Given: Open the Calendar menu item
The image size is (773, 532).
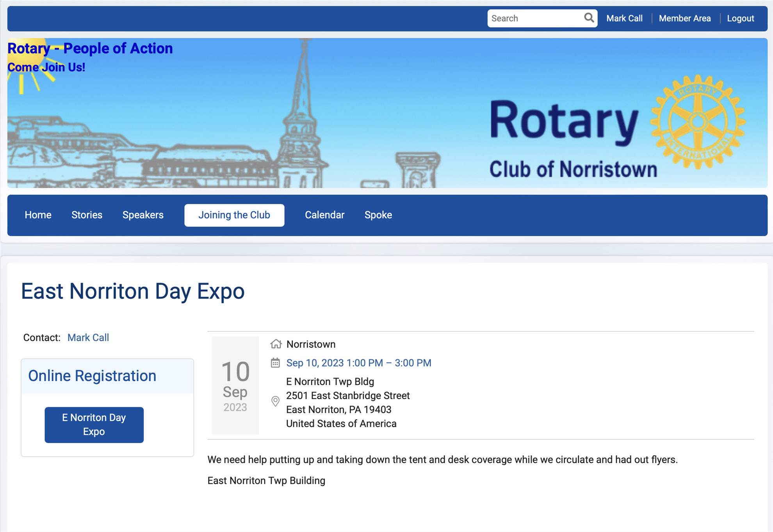Looking at the screenshot, I should click(324, 215).
